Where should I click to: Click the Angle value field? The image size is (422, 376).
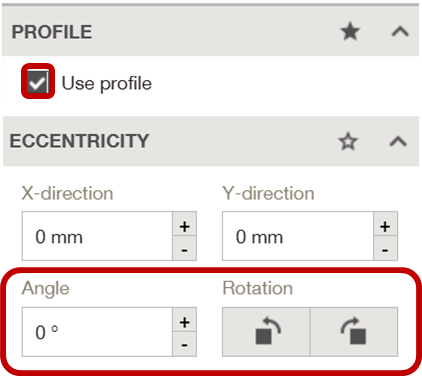point(97,332)
